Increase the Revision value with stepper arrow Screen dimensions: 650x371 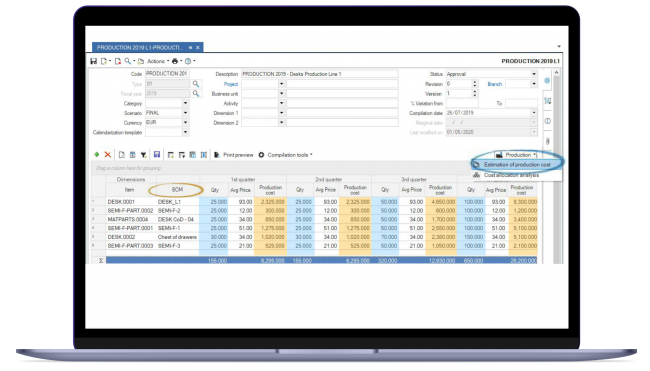pyautogui.click(x=475, y=82)
